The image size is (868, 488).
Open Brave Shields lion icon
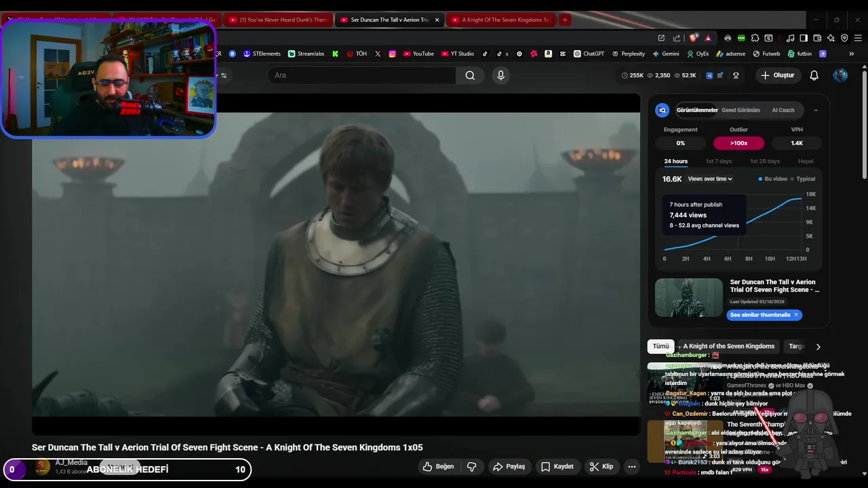click(x=693, y=38)
